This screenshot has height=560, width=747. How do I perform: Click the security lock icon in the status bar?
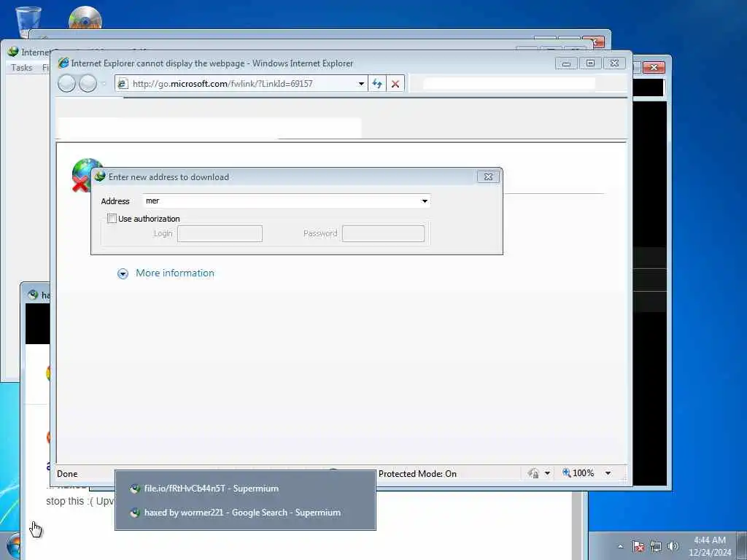[533, 473]
